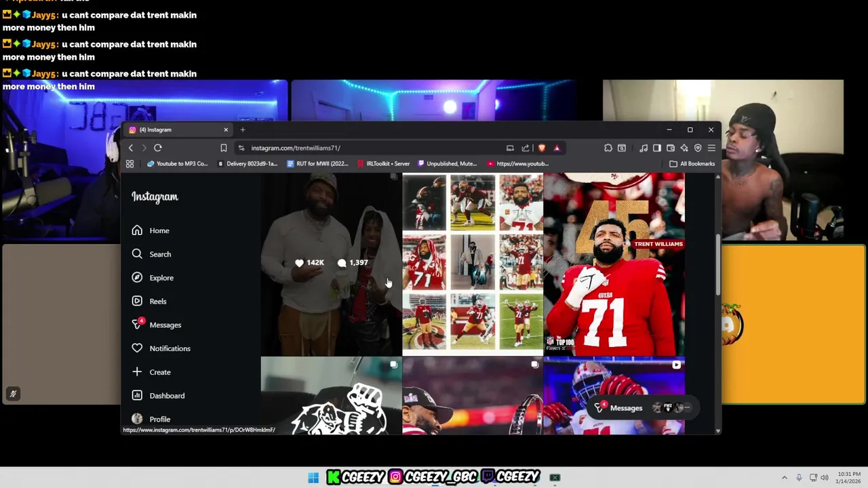
Task: Click the taskbar microphone icon
Action: 799,478
